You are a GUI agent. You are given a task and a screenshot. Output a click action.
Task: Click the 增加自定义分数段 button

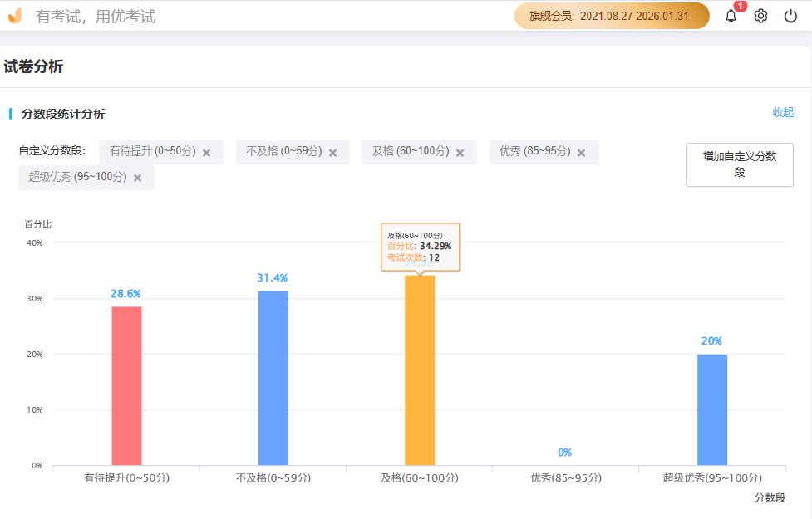click(739, 164)
